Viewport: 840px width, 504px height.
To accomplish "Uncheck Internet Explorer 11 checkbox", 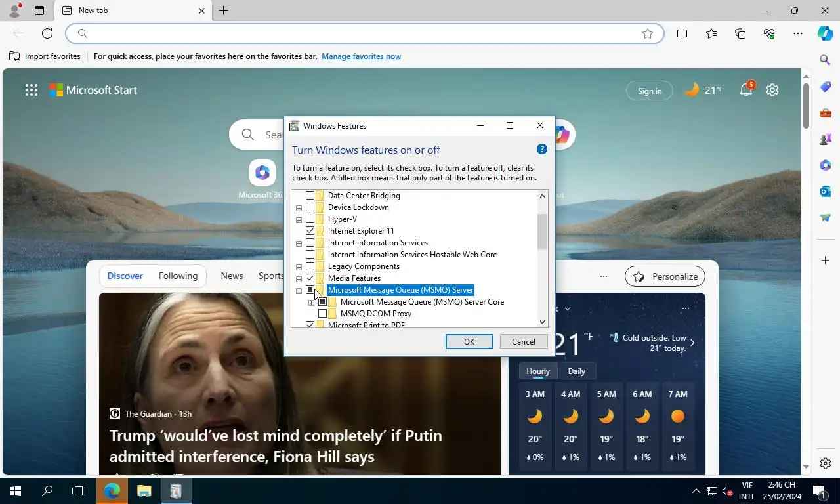I will click(x=310, y=231).
